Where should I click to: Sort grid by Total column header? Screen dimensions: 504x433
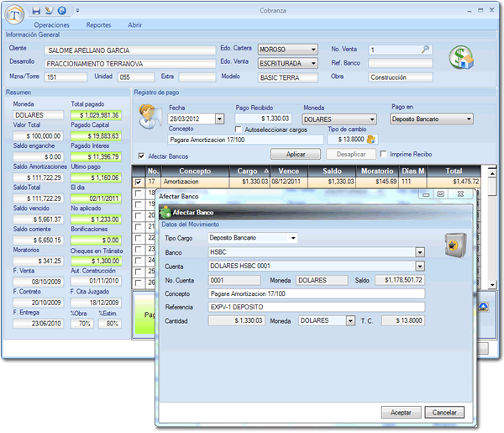(x=454, y=172)
